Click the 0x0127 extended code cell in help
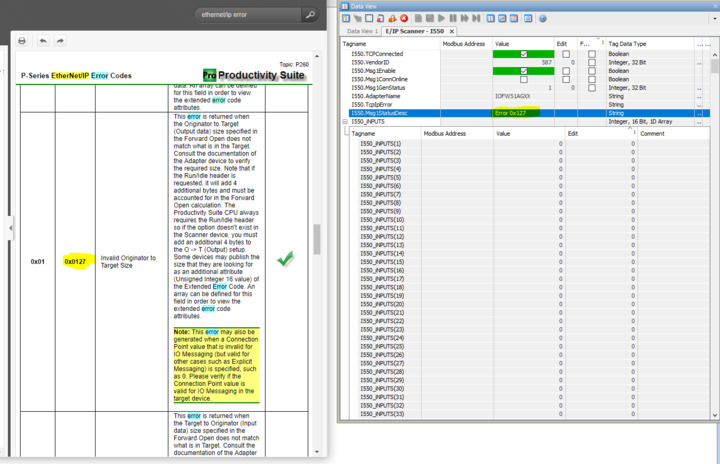The image size is (720, 464). tap(75, 262)
